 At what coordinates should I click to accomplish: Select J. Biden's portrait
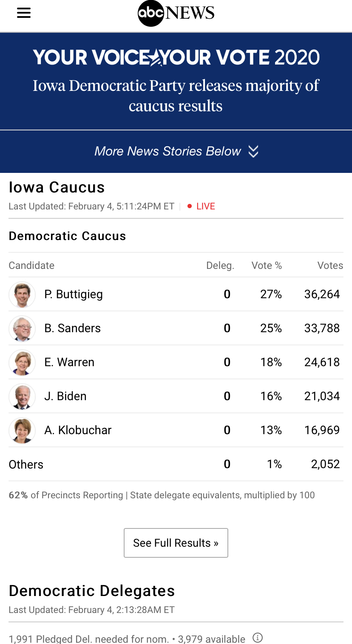(x=22, y=396)
